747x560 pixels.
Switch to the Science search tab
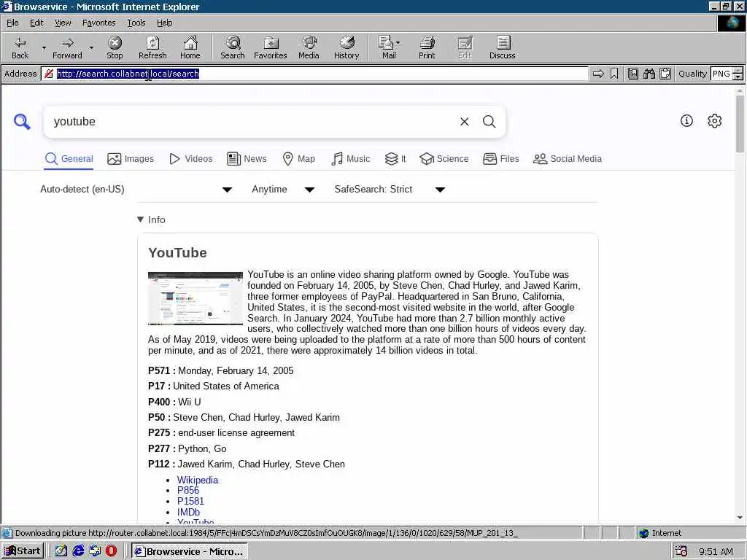coord(444,159)
